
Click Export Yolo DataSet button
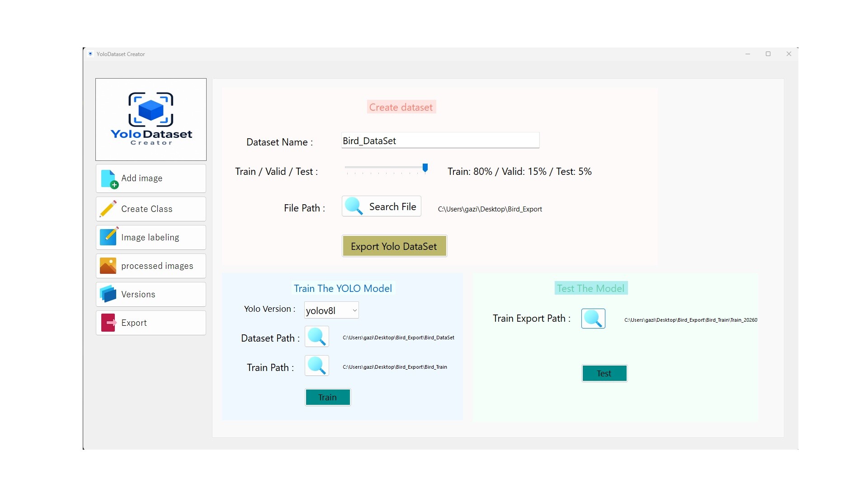(x=394, y=246)
